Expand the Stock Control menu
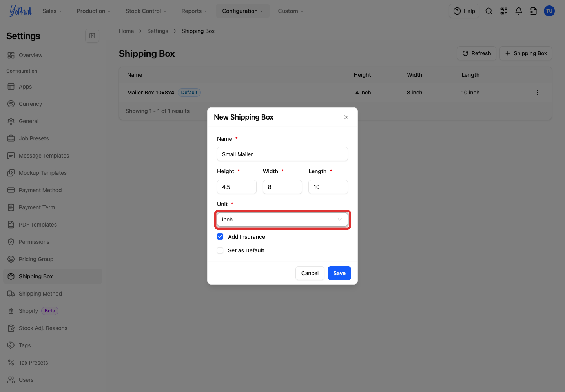 (x=146, y=11)
